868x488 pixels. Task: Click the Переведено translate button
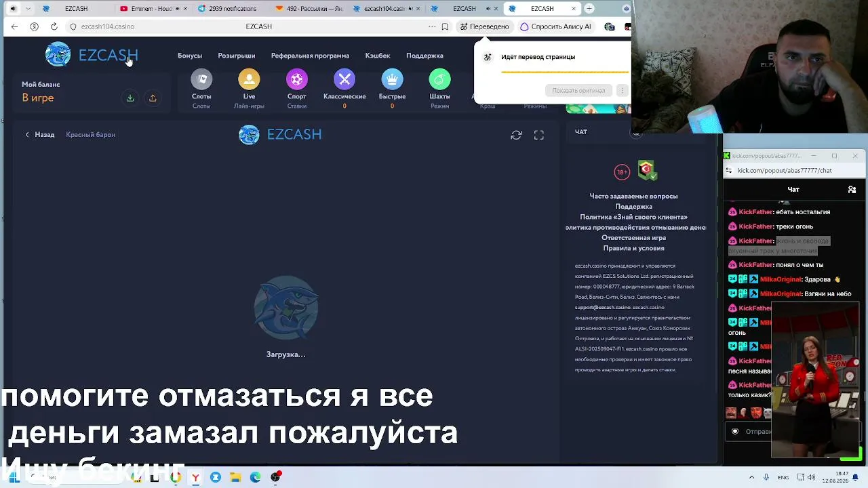[x=484, y=26]
